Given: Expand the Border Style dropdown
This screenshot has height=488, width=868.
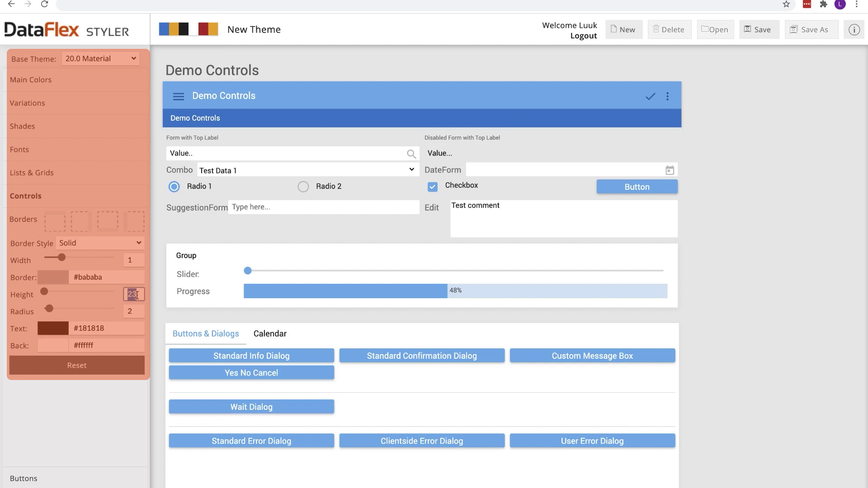Looking at the screenshot, I should [x=100, y=243].
